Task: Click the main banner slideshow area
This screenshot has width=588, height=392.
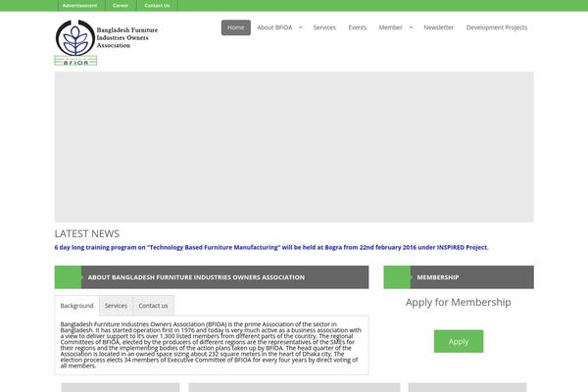Action: (x=294, y=147)
